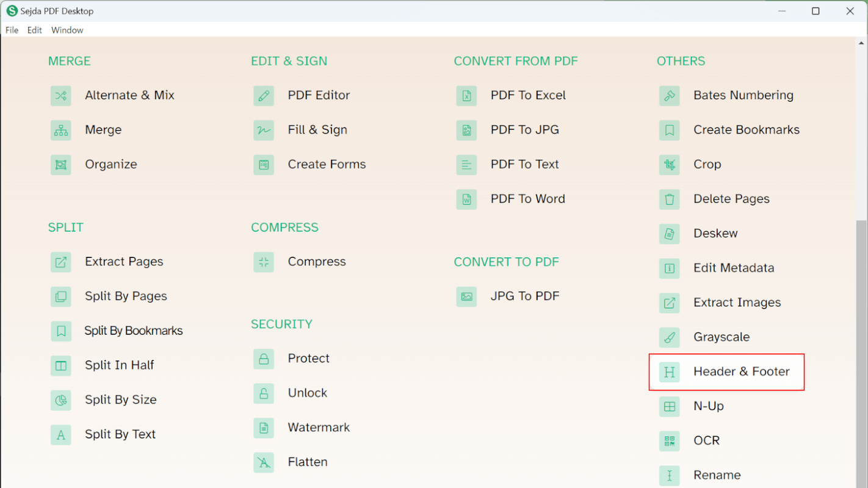This screenshot has height=488, width=868.
Task: Open the Extract Images label
Action: click(x=737, y=303)
